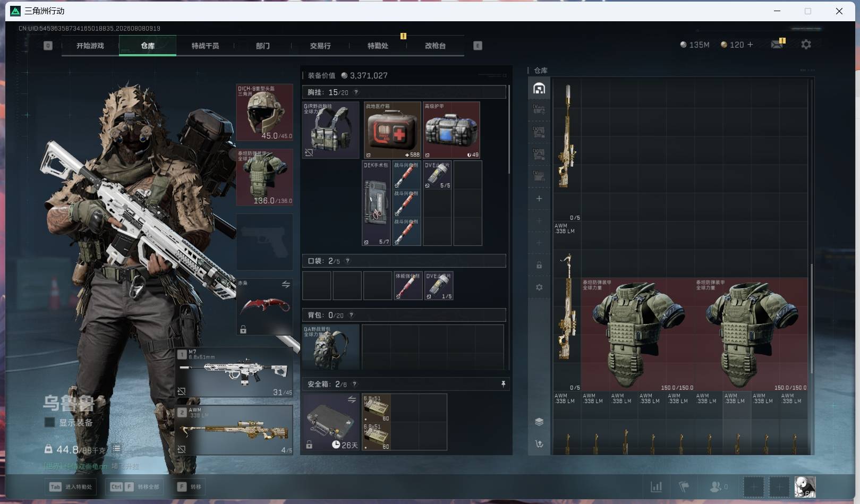Click the Q key navigation icon
The height and width of the screenshot is (504, 860).
coord(48,46)
